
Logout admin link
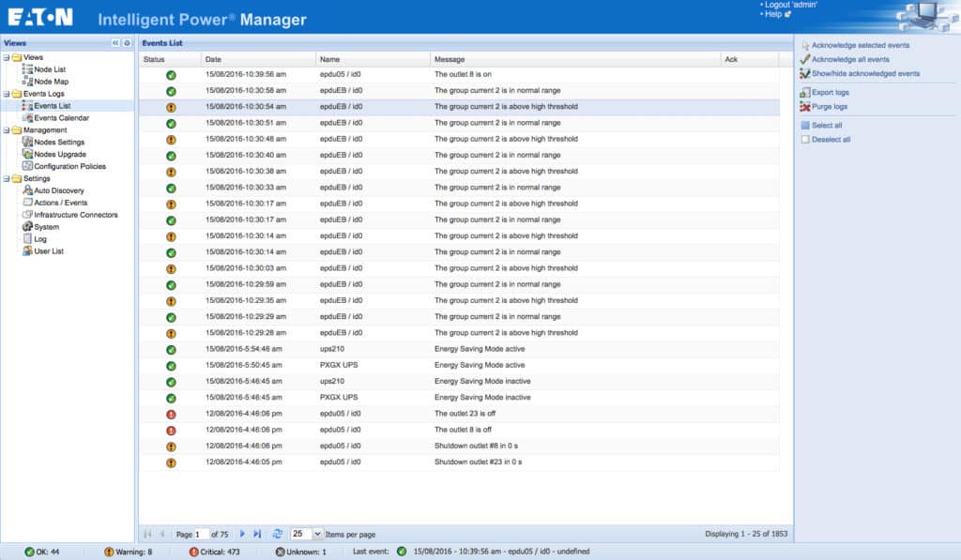click(x=790, y=5)
